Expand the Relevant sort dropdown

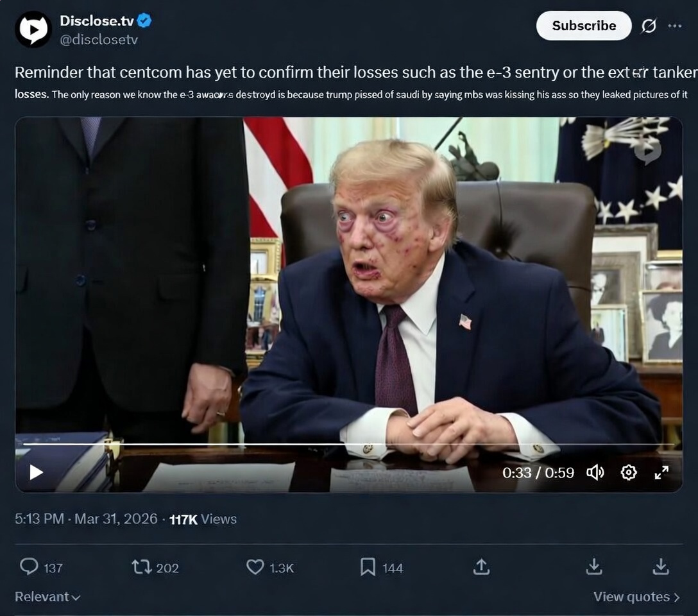(47, 597)
